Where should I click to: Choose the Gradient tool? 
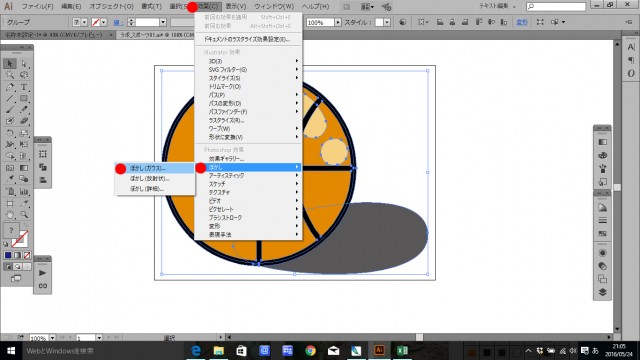[24, 168]
